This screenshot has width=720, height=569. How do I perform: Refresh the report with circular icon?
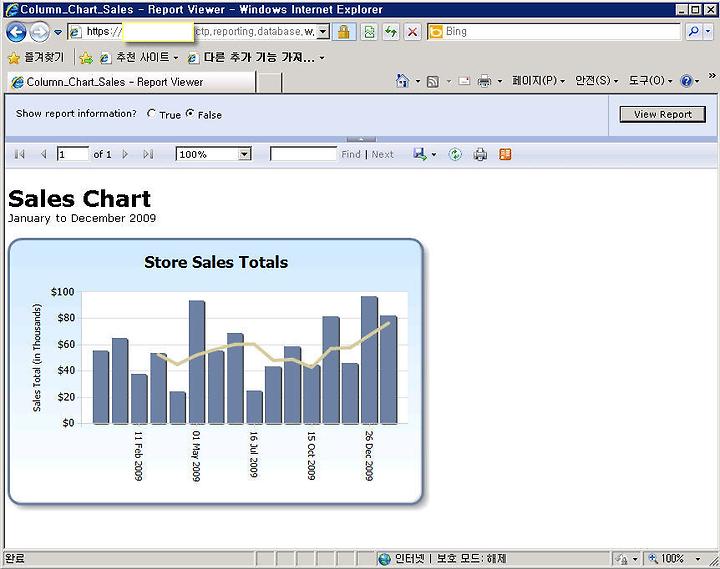pyautogui.click(x=455, y=154)
